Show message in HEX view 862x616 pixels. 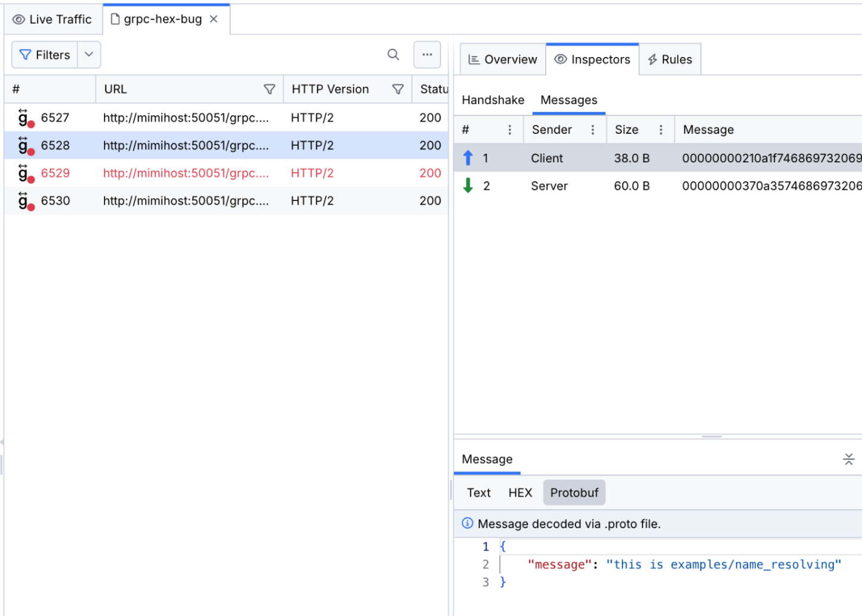point(520,493)
